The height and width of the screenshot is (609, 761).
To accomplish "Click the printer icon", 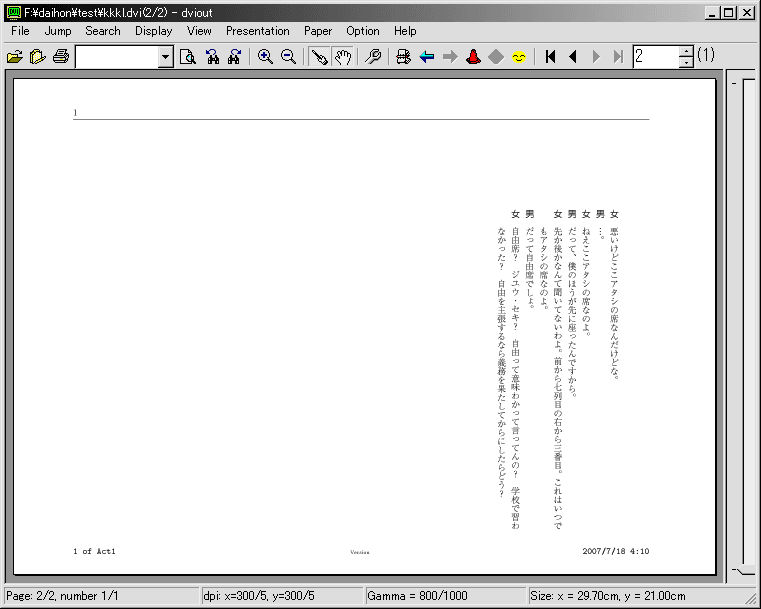I will (x=61, y=57).
